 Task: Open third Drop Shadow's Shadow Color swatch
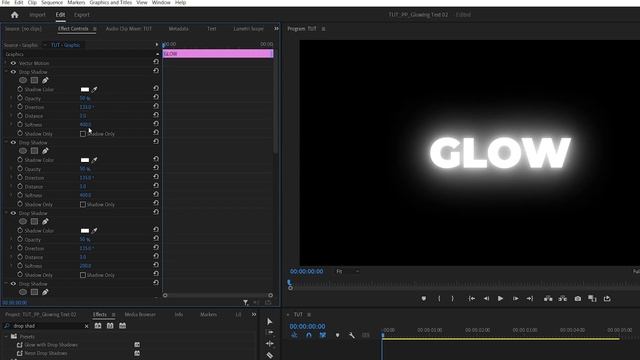click(85, 231)
